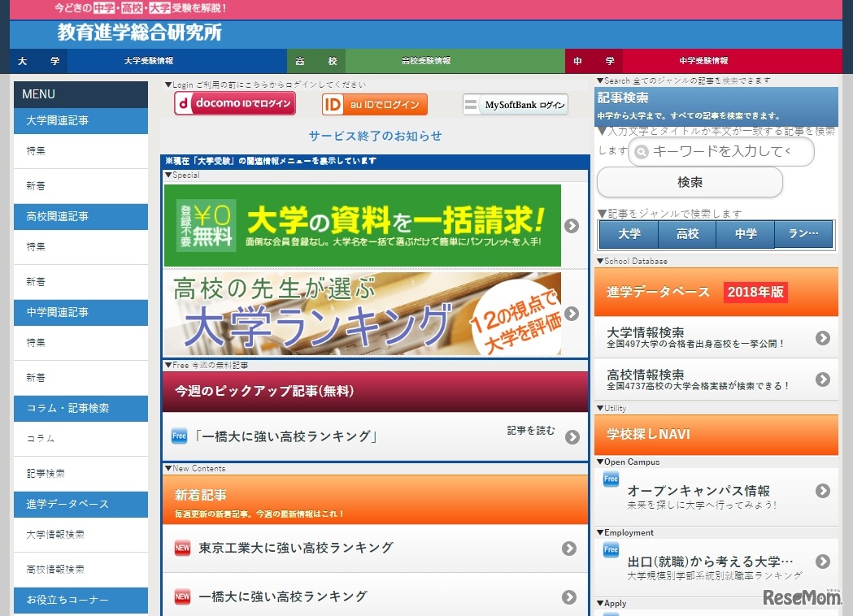Click Free badge on オープンキャンパス情報

pyautogui.click(x=611, y=479)
